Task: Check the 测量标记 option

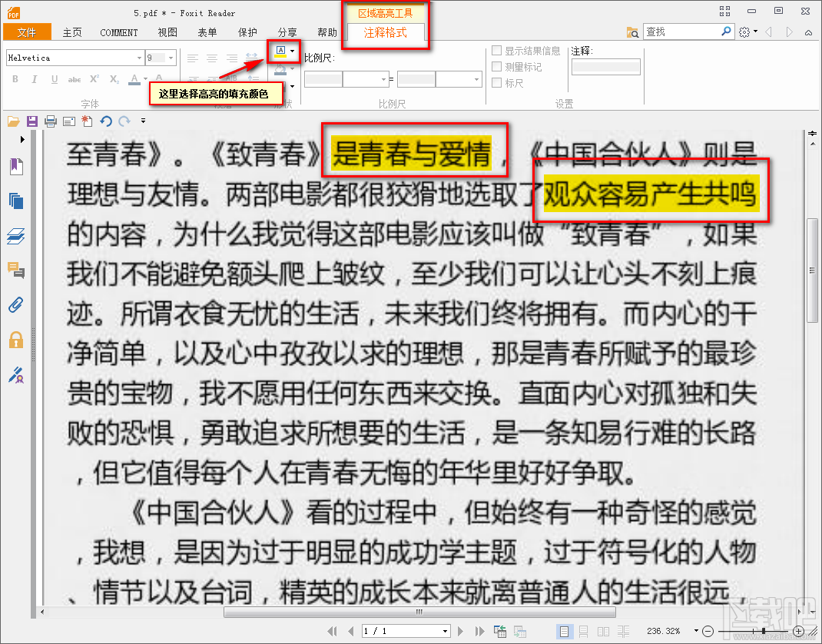Action: pyautogui.click(x=496, y=65)
